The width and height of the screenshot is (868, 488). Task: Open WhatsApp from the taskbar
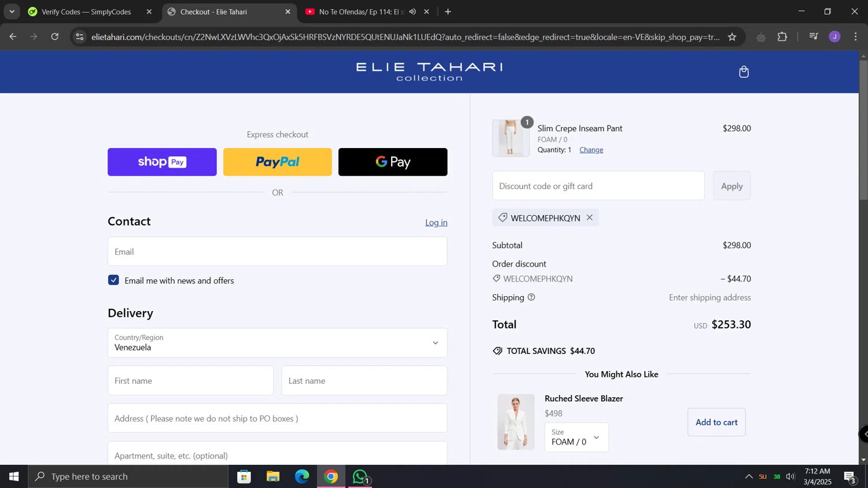[x=360, y=476]
